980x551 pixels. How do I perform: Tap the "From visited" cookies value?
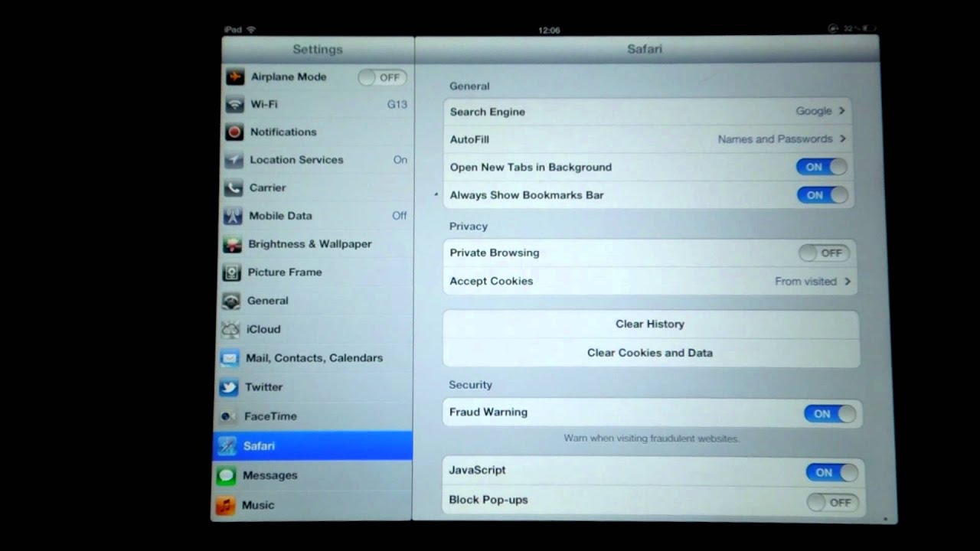tap(805, 282)
